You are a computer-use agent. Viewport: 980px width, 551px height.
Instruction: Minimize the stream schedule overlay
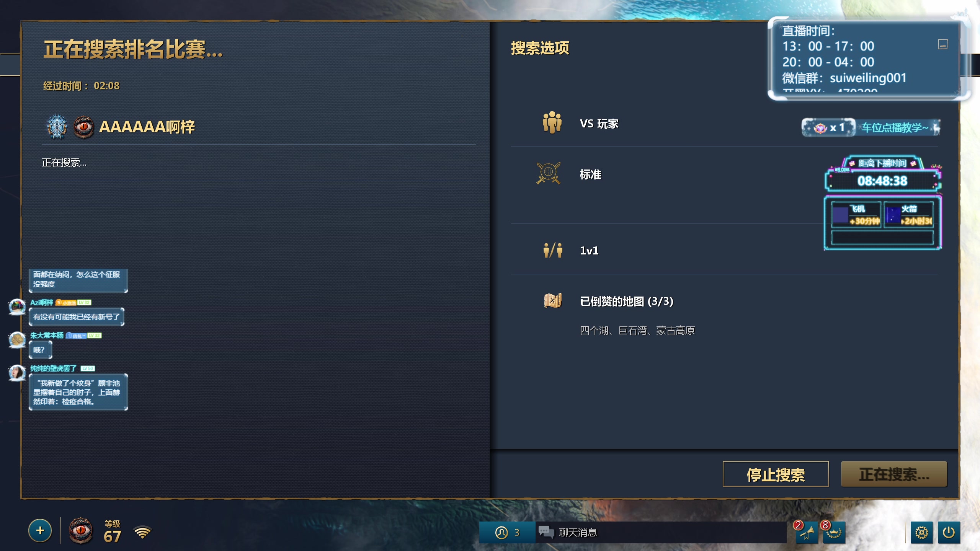[943, 44]
